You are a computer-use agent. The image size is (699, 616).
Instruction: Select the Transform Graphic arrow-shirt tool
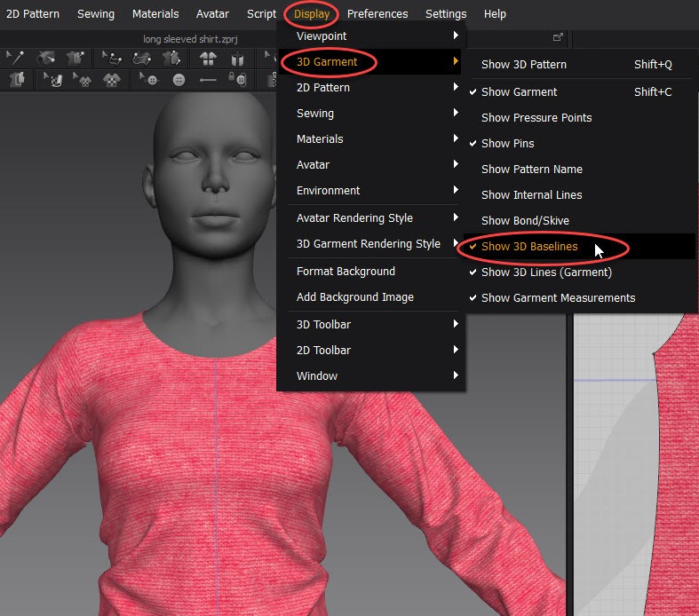[x=82, y=80]
